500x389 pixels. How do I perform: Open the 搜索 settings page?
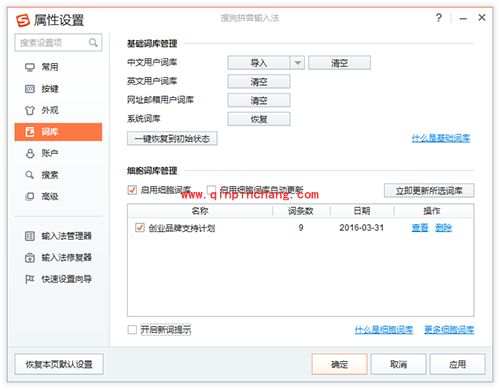point(58,175)
